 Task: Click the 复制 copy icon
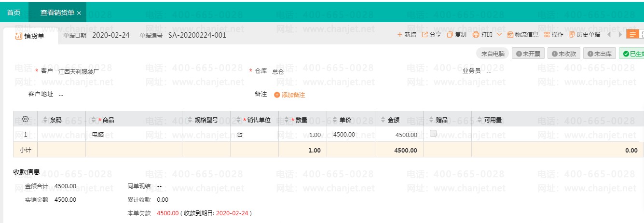[x=450, y=35]
